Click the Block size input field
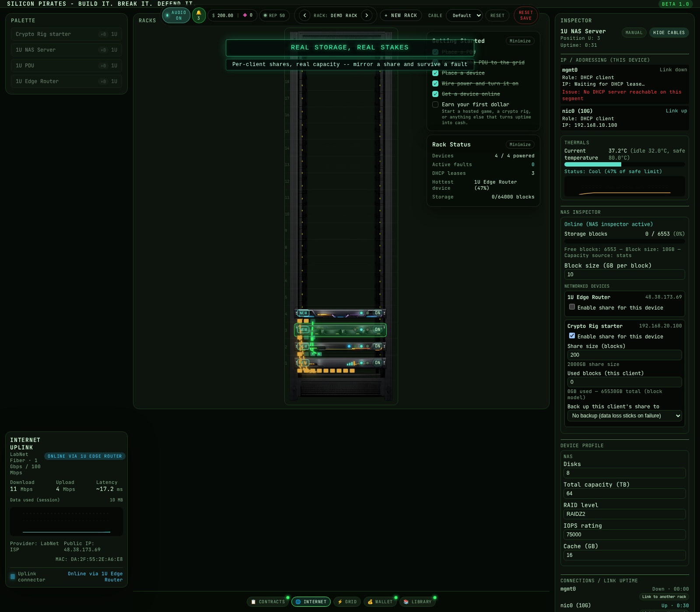This screenshot has width=700, height=612. (x=625, y=275)
